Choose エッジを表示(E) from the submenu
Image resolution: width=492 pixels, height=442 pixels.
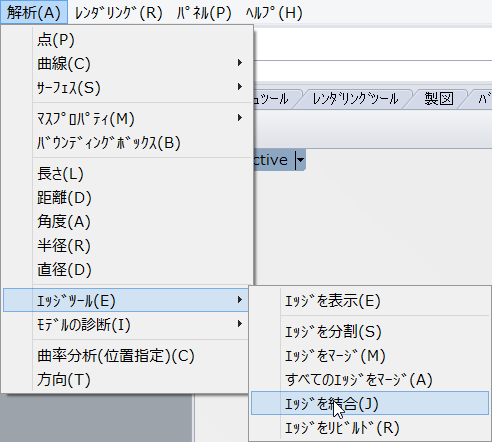click(x=370, y=301)
